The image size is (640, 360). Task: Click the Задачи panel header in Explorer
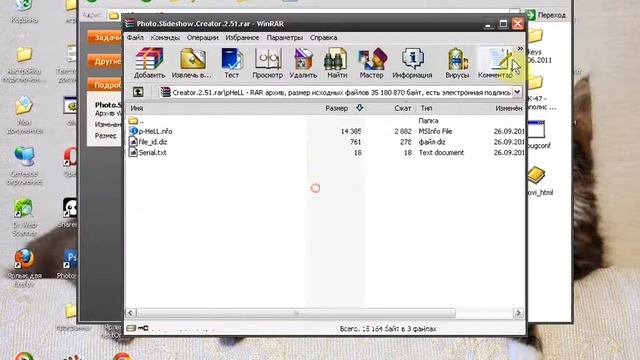coord(104,38)
